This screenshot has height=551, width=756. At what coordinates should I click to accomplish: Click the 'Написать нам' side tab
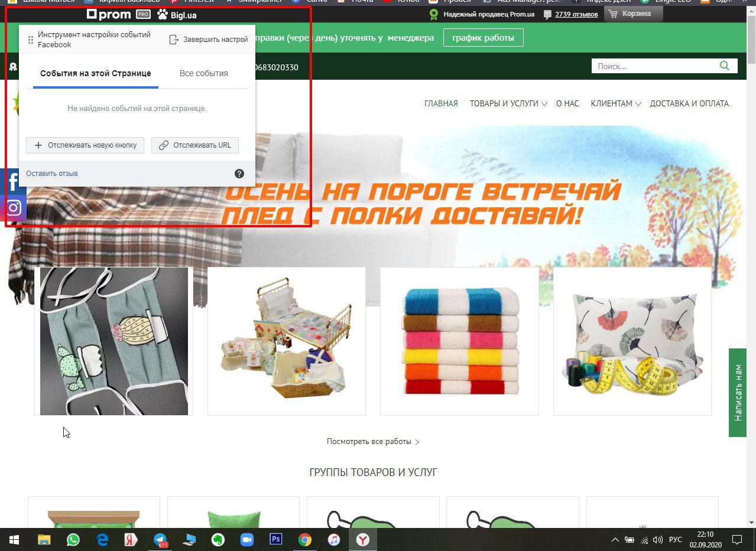click(x=738, y=393)
